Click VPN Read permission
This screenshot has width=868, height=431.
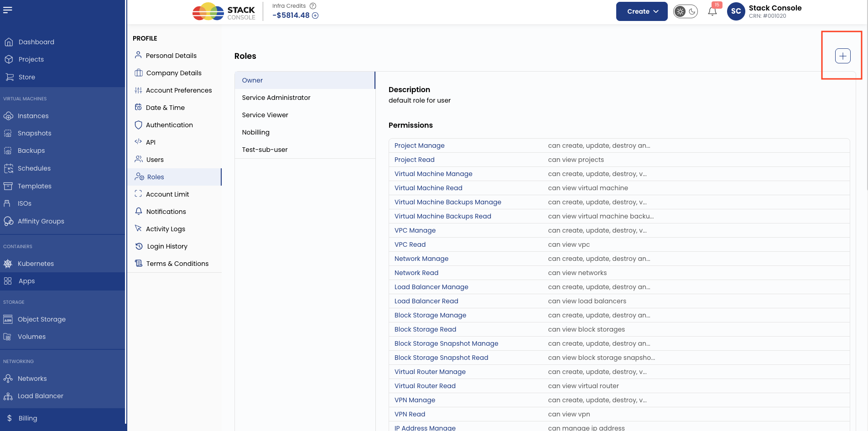pos(410,414)
